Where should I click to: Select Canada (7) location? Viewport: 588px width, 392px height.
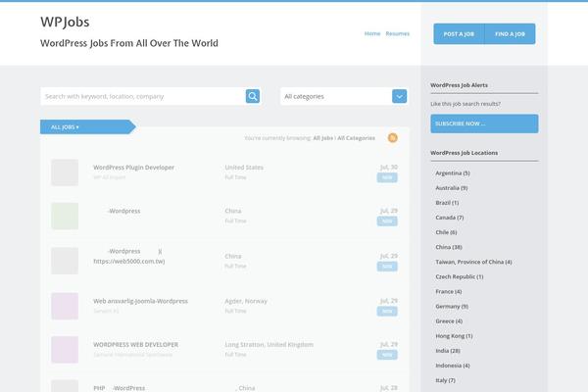point(450,218)
